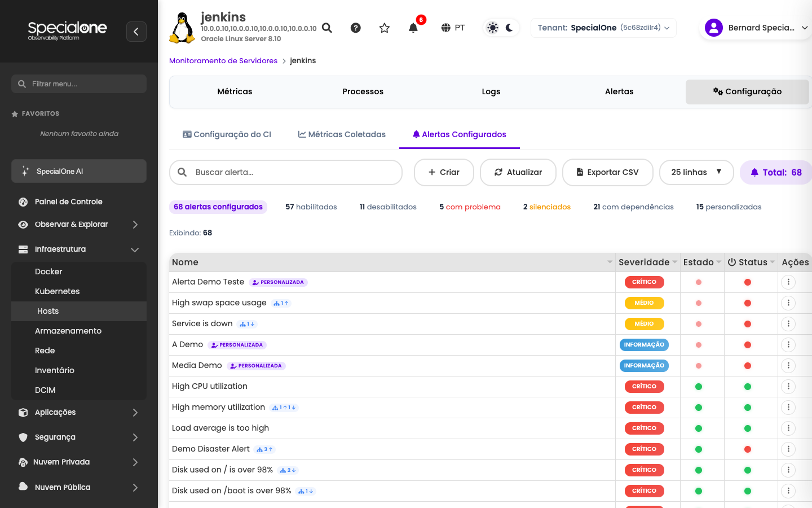812x508 pixels.
Task: Select Alertas Configurados sub-tab
Action: click(x=460, y=134)
